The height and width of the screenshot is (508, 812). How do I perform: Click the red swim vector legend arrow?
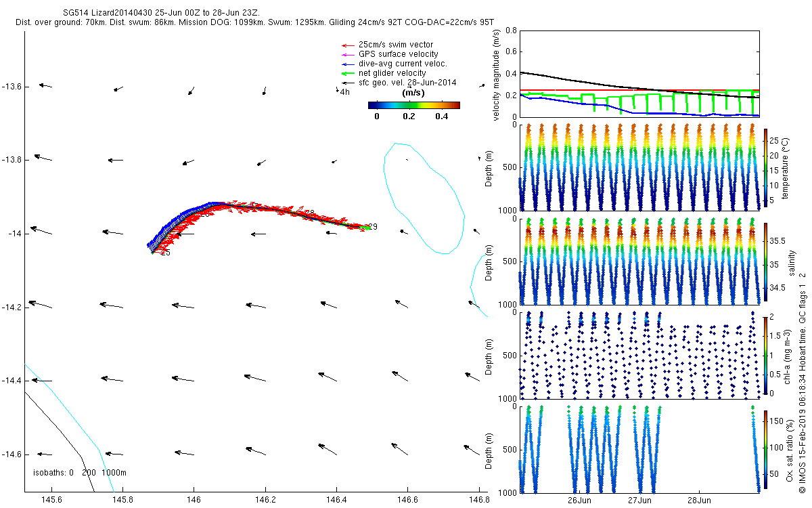coord(348,45)
